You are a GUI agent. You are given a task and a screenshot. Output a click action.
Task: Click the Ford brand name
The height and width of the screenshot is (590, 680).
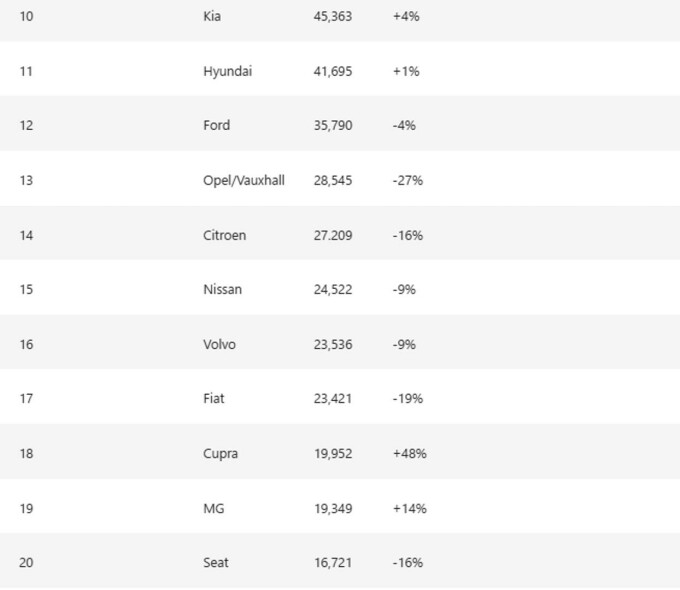click(216, 125)
